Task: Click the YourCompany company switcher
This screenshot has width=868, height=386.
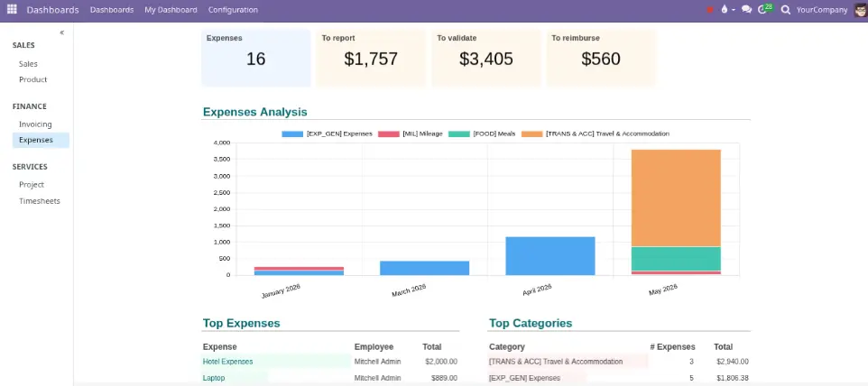Action: point(821,10)
